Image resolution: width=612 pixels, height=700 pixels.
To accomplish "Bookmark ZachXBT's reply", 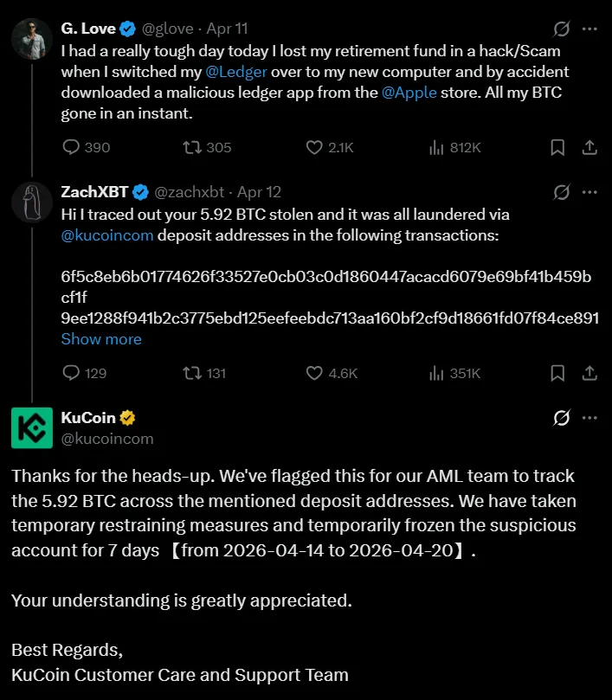I will coord(557,373).
